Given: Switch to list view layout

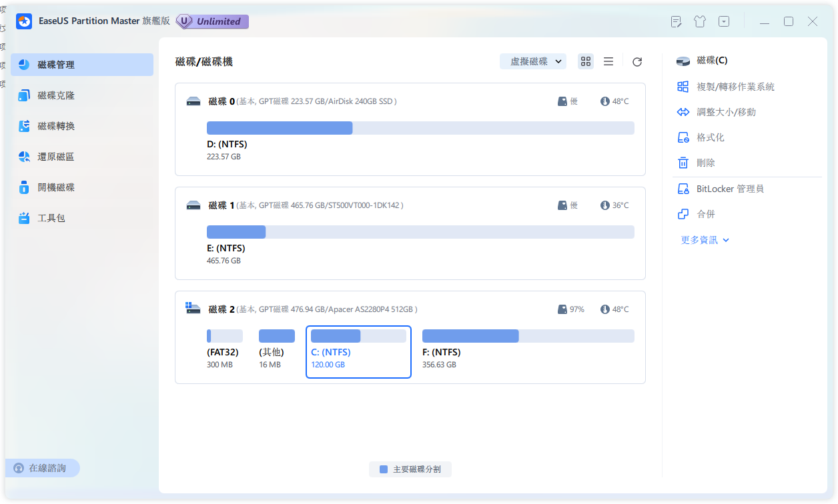Looking at the screenshot, I should (608, 61).
